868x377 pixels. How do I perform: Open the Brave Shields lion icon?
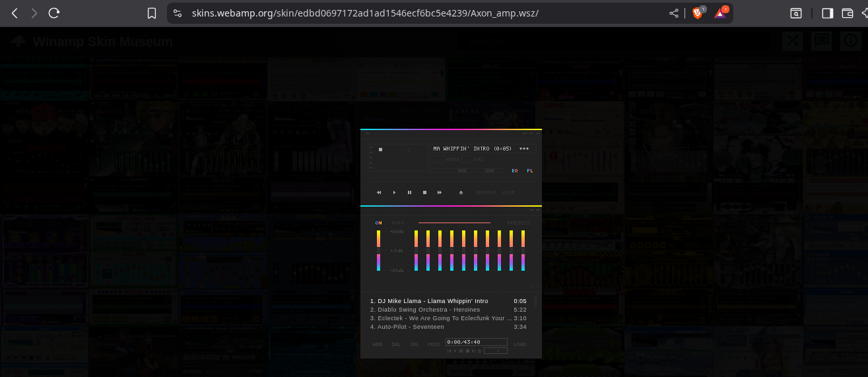pos(698,13)
